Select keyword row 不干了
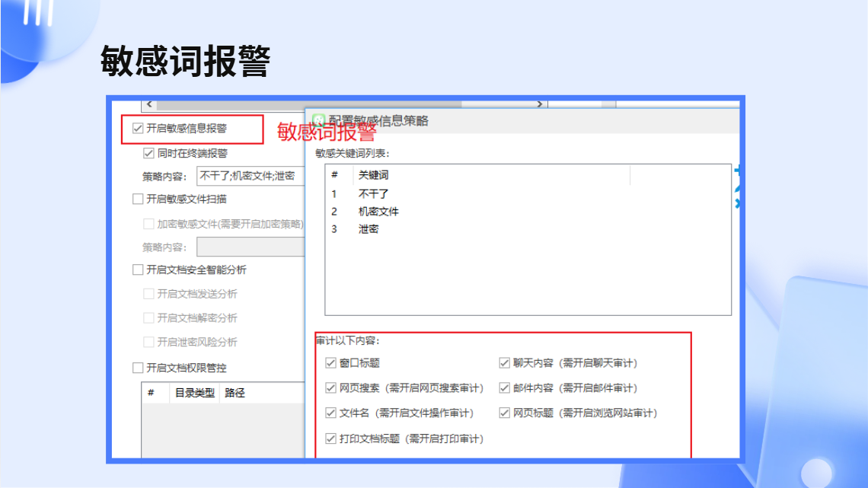868x488 pixels. [x=528, y=194]
